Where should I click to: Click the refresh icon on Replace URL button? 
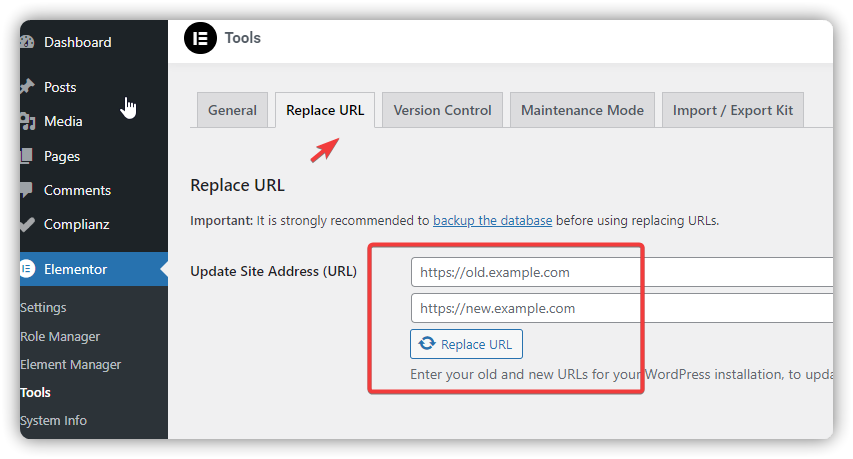coord(427,343)
